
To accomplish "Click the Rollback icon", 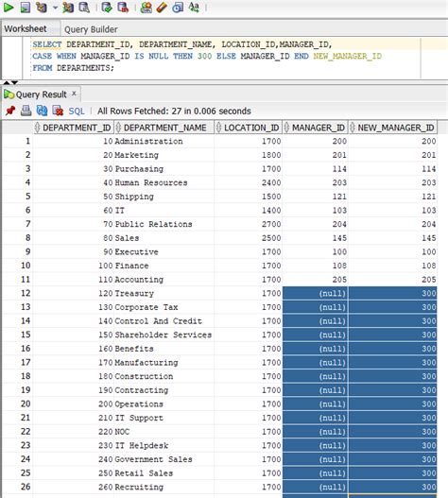I will [123, 8].
